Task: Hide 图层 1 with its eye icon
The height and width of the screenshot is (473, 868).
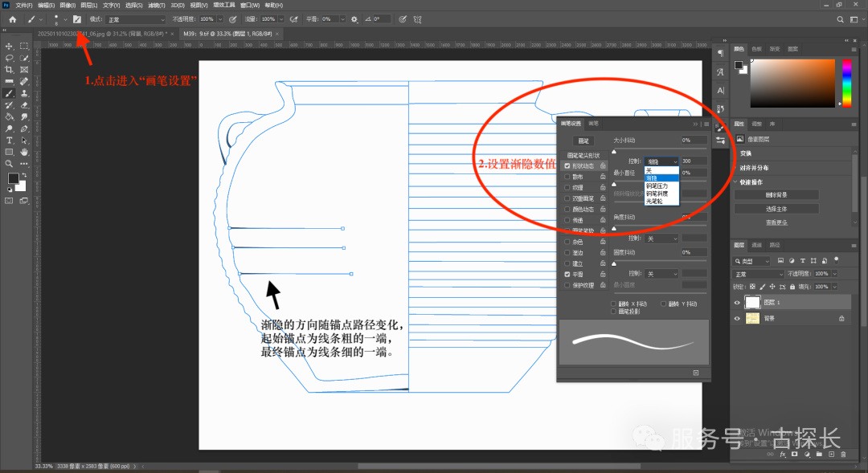Action: pos(737,303)
